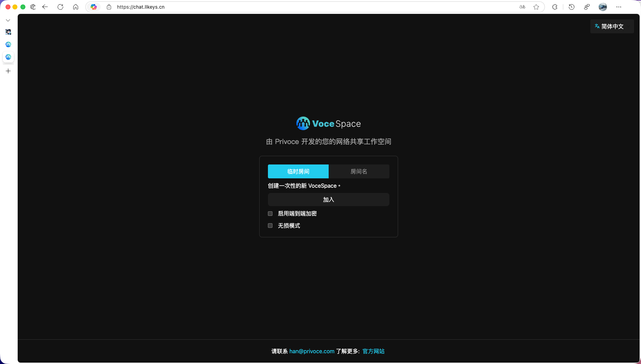Select the active third VoceSpace tab
641x364 pixels.
8,57
